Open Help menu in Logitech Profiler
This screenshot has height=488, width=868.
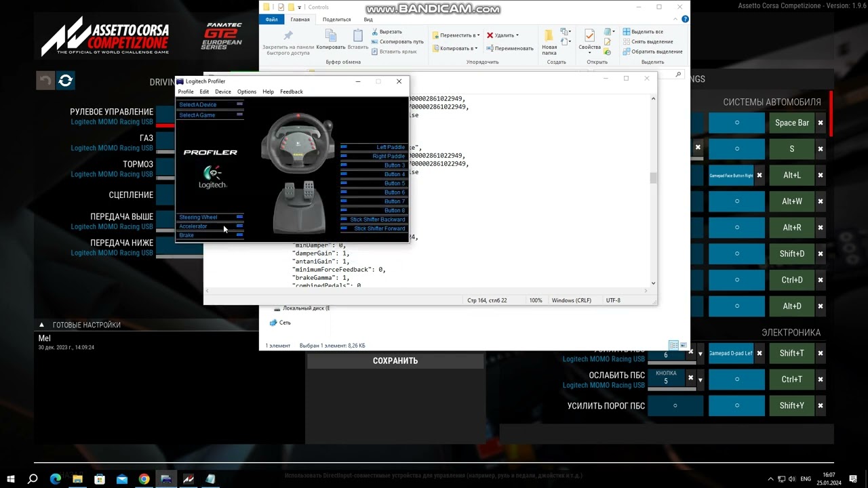pos(268,91)
